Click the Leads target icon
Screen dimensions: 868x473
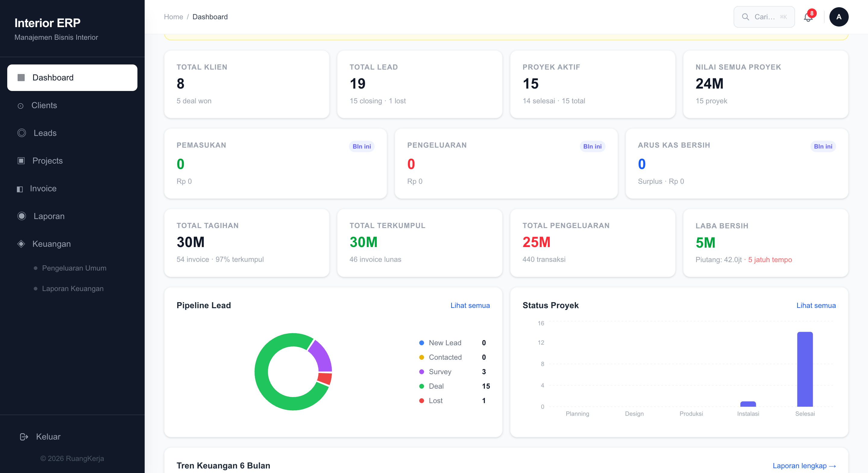(x=22, y=133)
